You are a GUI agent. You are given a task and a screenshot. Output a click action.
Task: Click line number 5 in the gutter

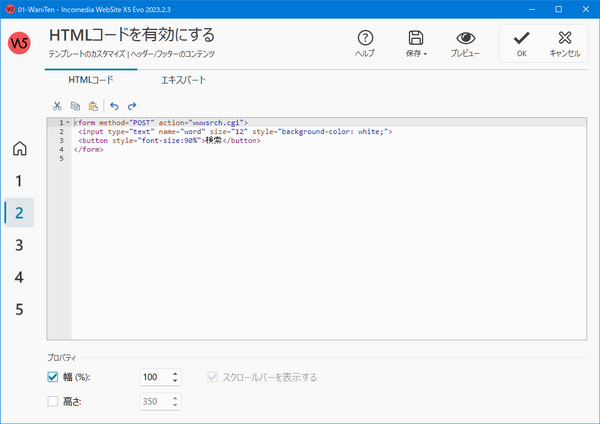(x=61, y=158)
